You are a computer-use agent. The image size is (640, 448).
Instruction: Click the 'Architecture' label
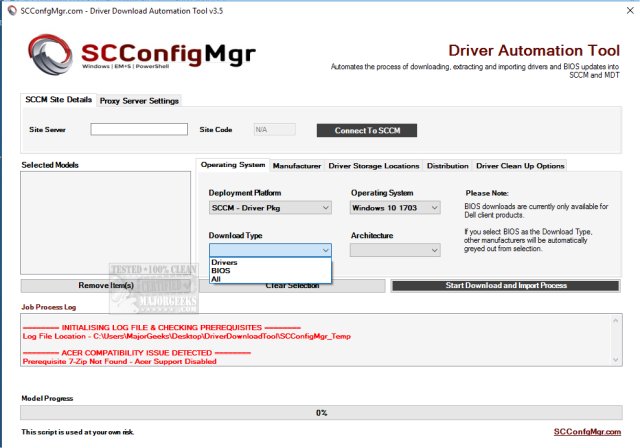pos(372,235)
